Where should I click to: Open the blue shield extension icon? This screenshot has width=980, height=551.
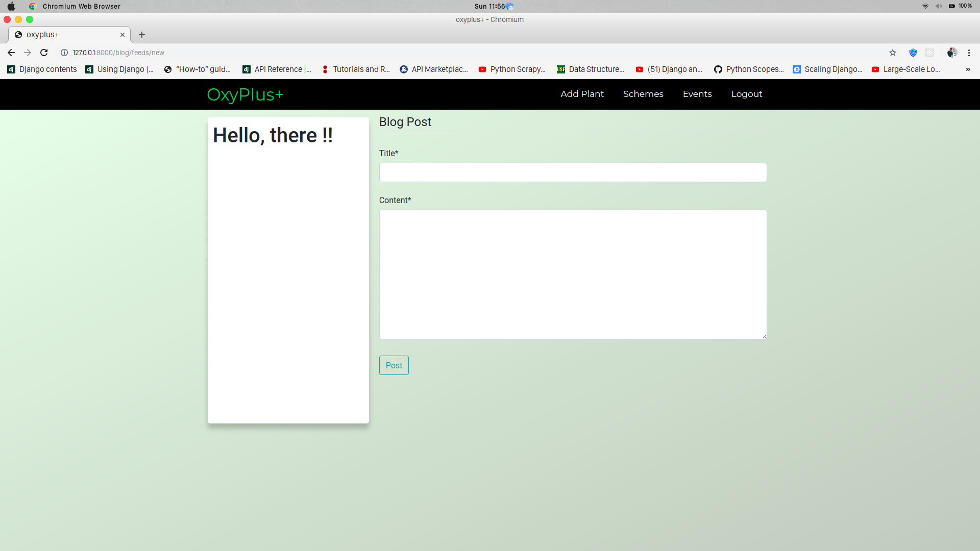tap(913, 53)
